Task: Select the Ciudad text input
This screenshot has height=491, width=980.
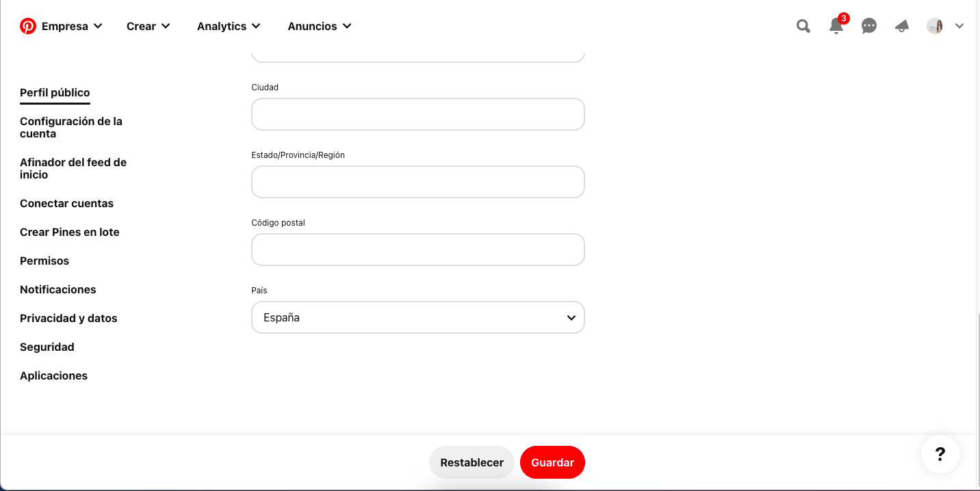Action: pos(417,114)
